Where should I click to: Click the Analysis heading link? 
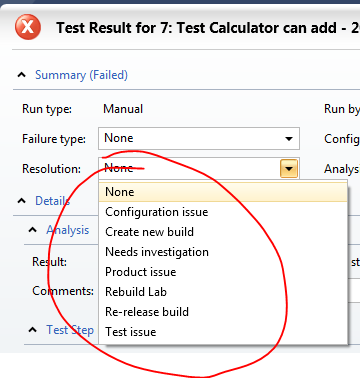68,230
